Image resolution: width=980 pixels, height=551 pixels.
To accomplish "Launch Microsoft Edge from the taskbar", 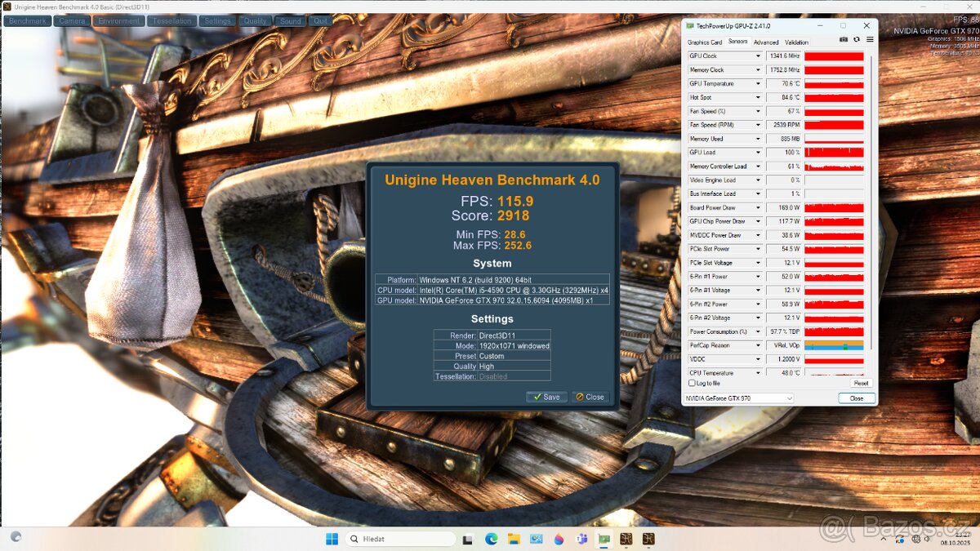I will point(490,539).
